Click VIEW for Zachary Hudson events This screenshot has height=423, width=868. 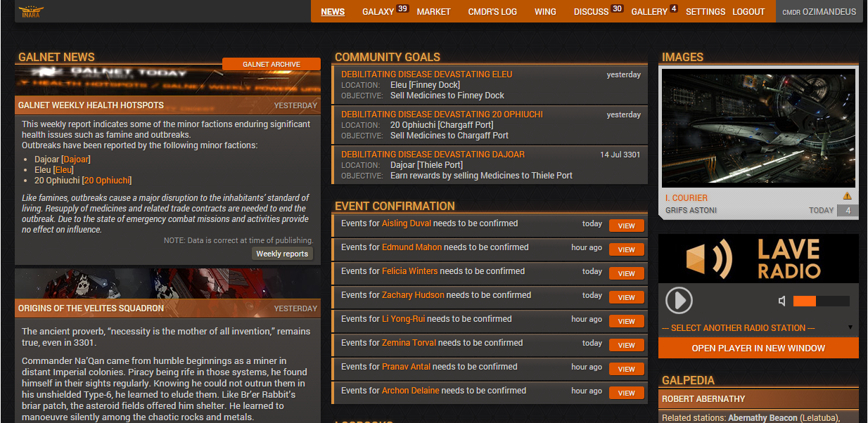coord(627,297)
